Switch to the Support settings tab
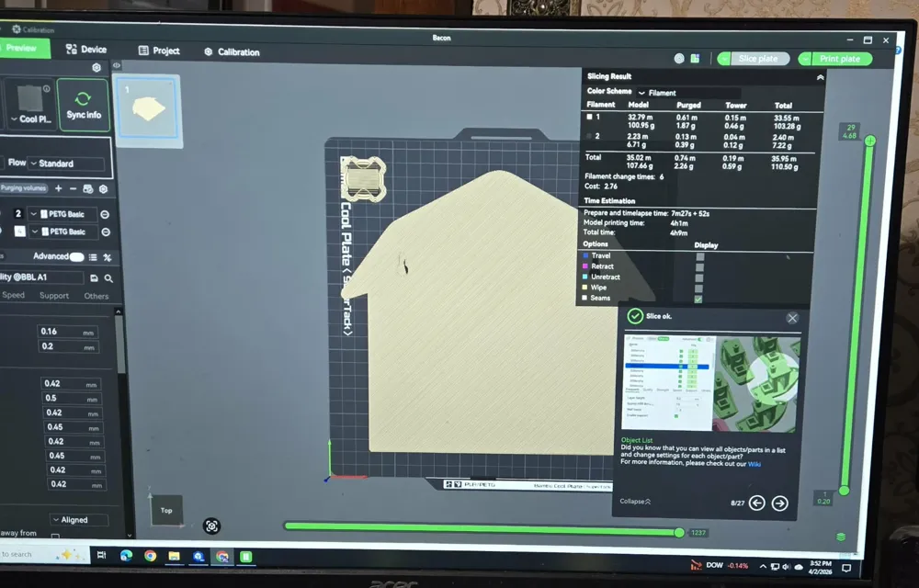Image resolution: width=919 pixels, height=588 pixels. coord(54,296)
